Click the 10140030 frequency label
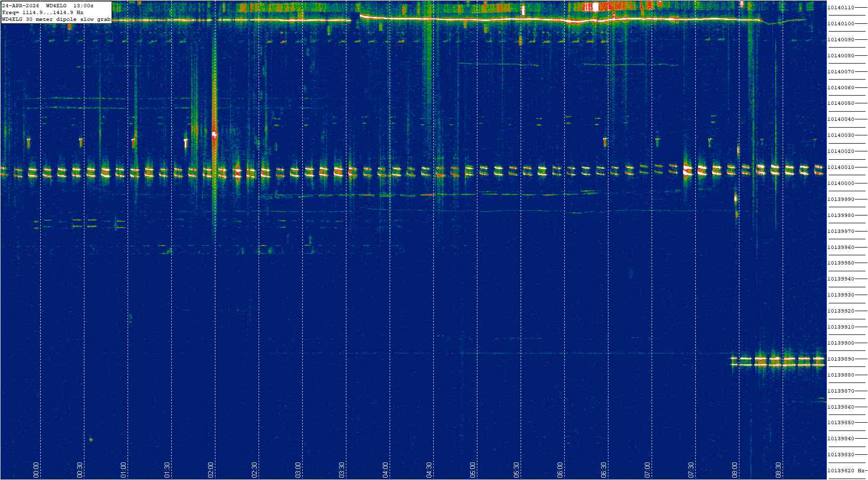 click(841, 135)
